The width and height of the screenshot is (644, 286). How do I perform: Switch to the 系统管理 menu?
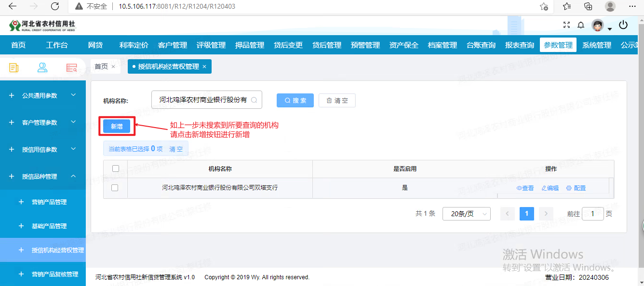click(598, 44)
